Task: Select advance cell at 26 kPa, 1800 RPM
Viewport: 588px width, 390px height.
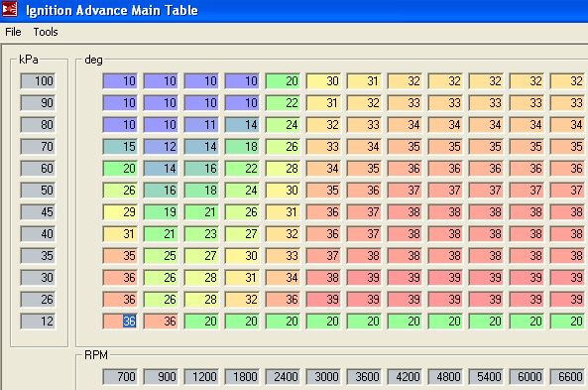Action: click(242, 299)
